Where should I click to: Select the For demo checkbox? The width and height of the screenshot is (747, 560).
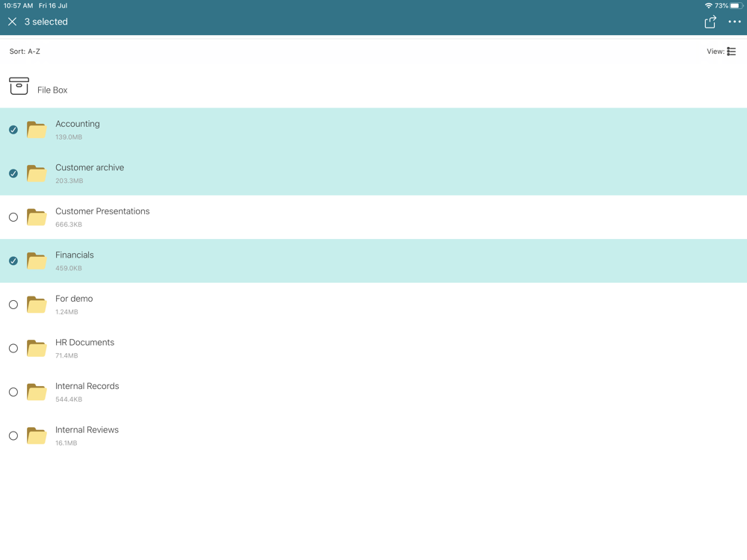click(13, 305)
